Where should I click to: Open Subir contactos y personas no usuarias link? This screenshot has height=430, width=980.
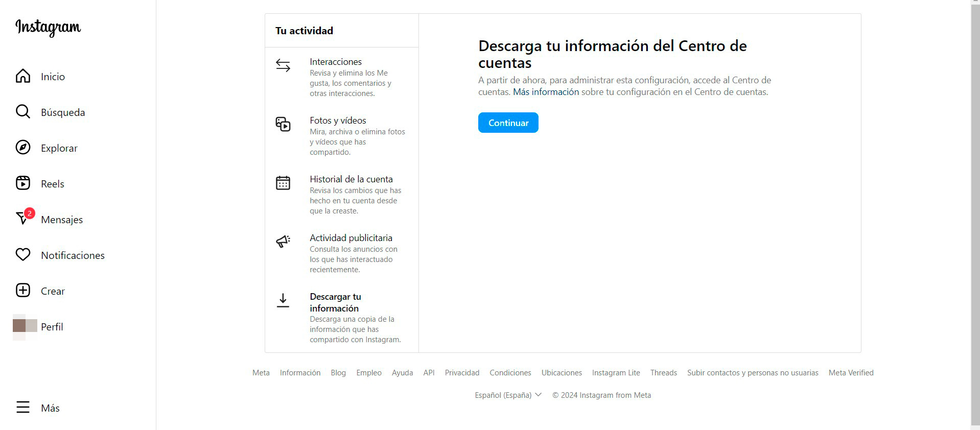(x=753, y=373)
